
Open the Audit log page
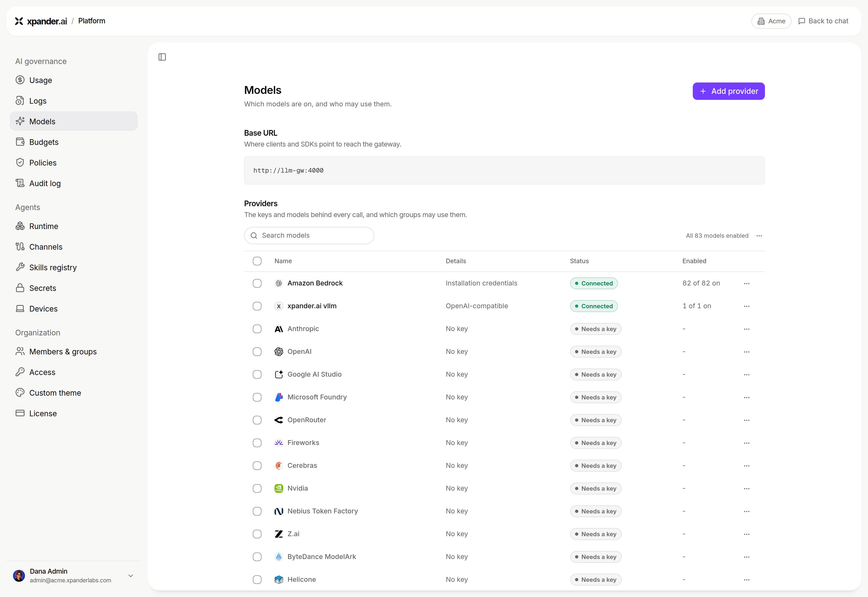pyautogui.click(x=74, y=183)
